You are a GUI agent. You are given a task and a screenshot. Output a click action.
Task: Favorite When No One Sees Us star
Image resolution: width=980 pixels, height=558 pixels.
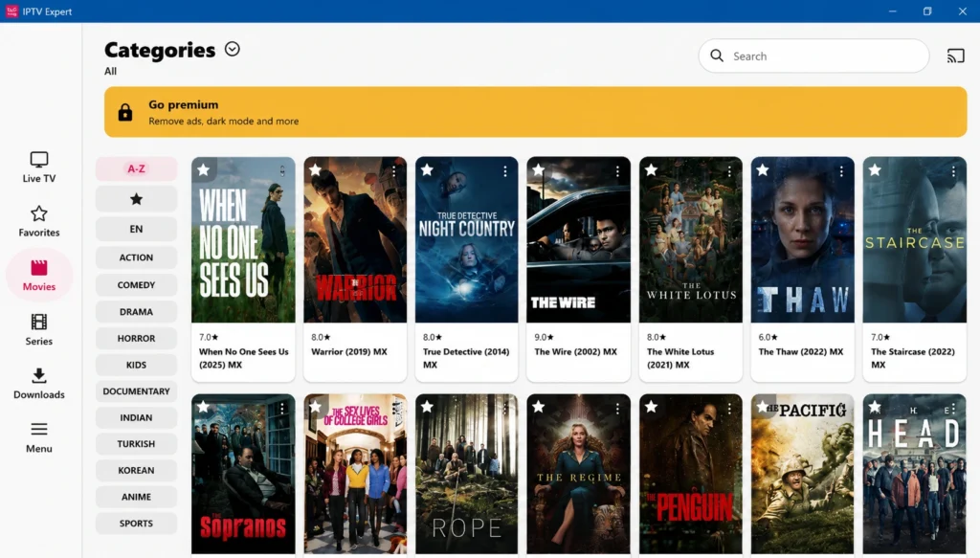(x=203, y=169)
